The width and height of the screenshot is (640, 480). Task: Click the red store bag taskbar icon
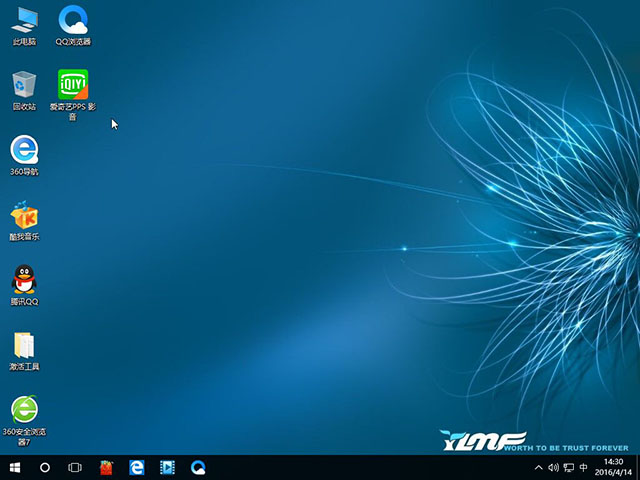coord(106,467)
